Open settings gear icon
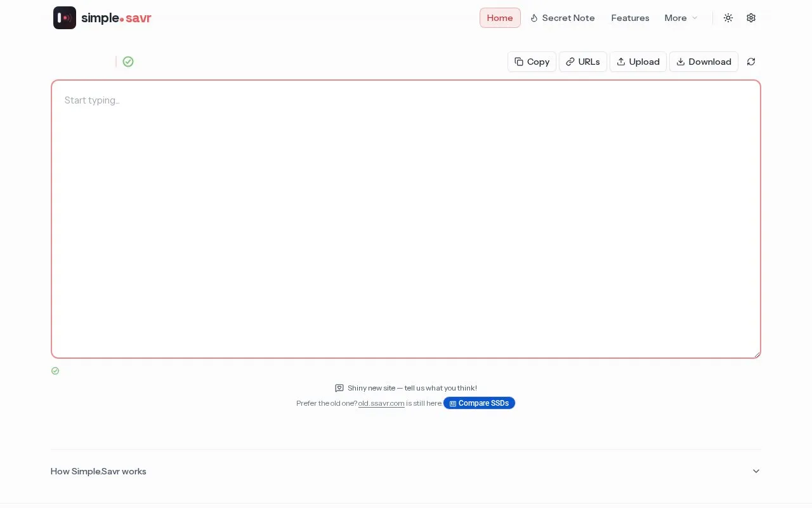 (x=751, y=18)
